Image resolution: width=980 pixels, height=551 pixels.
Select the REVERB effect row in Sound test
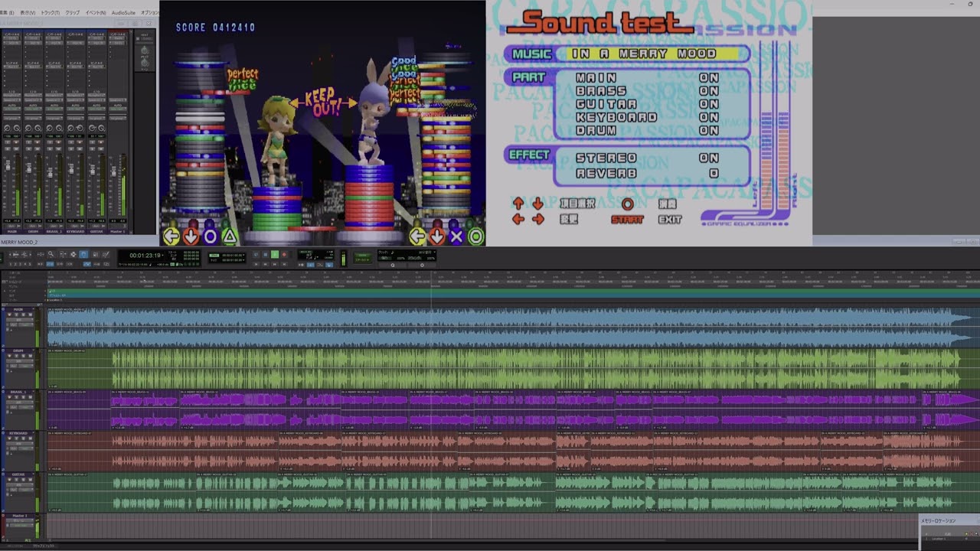point(648,173)
